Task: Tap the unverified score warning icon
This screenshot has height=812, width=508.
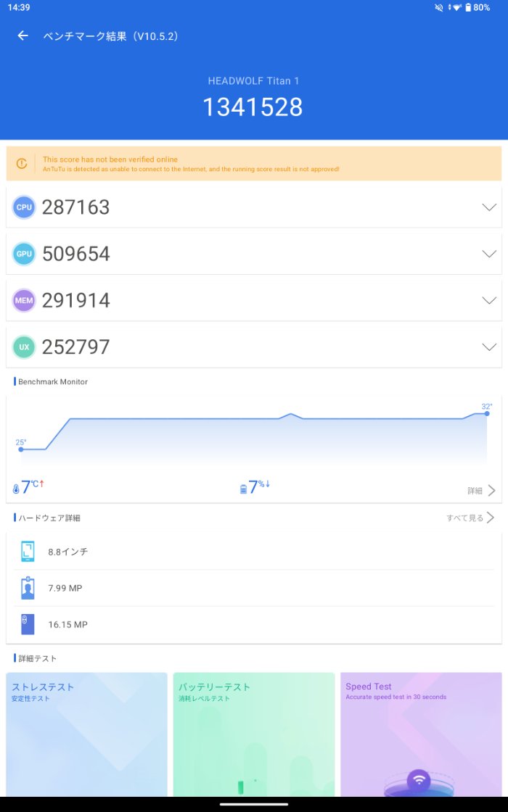Action: (22, 164)
